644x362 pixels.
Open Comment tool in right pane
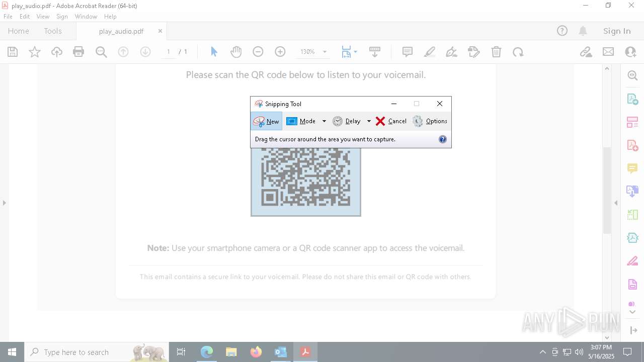[632, 168]
